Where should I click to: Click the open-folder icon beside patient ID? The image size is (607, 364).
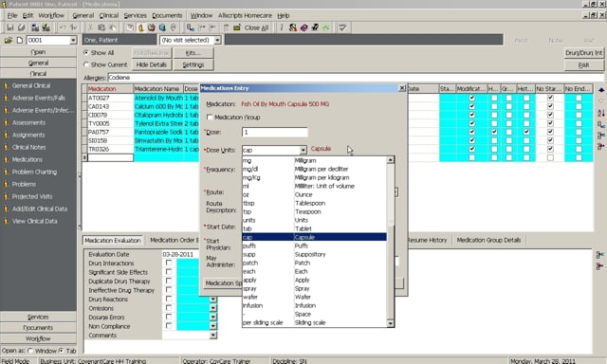click(x=9, y=40)
